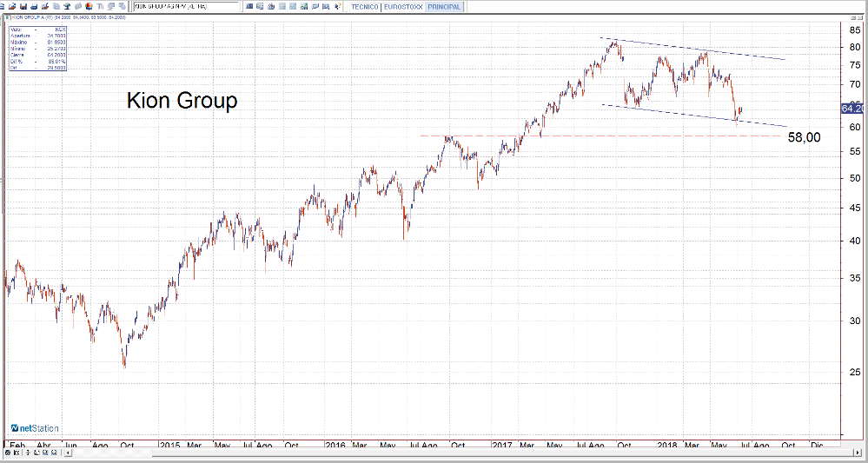Click the 'Máximo' row in the info box

37,42
